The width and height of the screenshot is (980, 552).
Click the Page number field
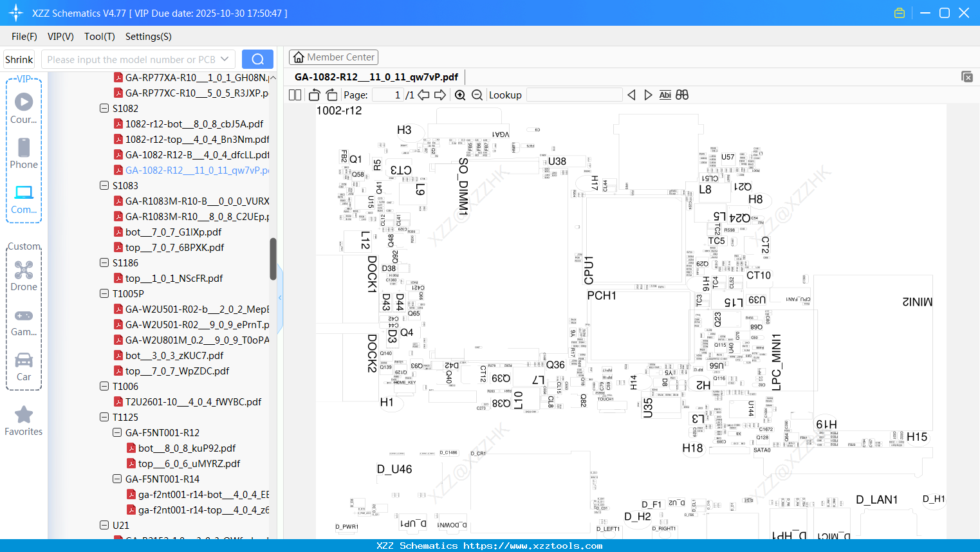pyautogui.click(x=387, y=95)
